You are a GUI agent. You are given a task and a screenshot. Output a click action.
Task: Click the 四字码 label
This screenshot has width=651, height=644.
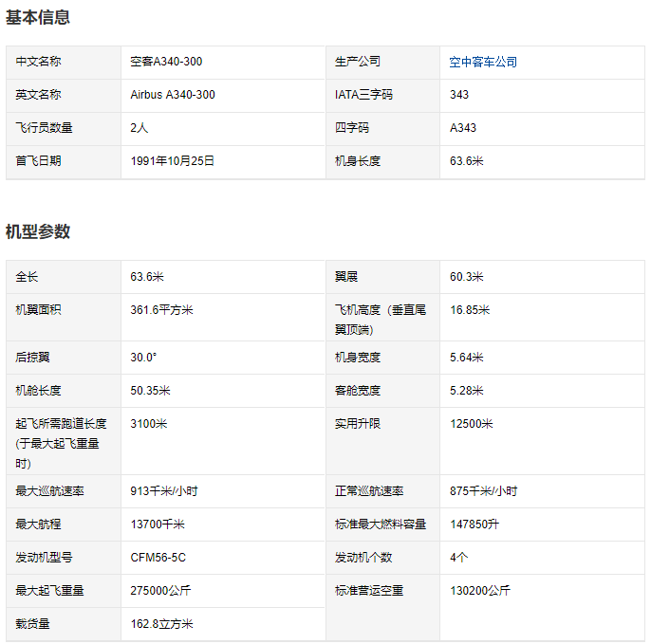[x=352, y=128]
